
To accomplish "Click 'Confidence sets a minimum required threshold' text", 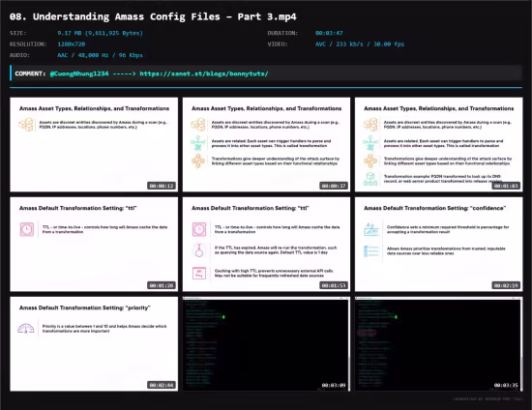I will [448, 229].
